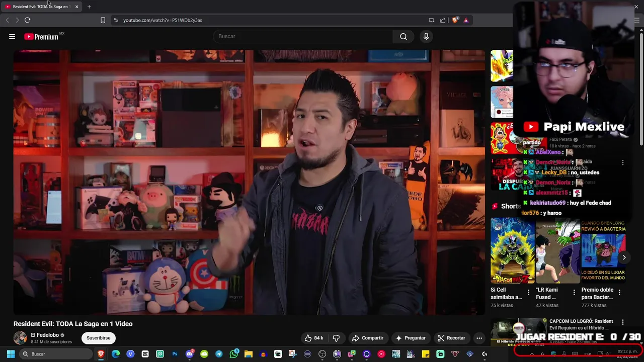Share this page from the address bar

(x=443, y=20)
